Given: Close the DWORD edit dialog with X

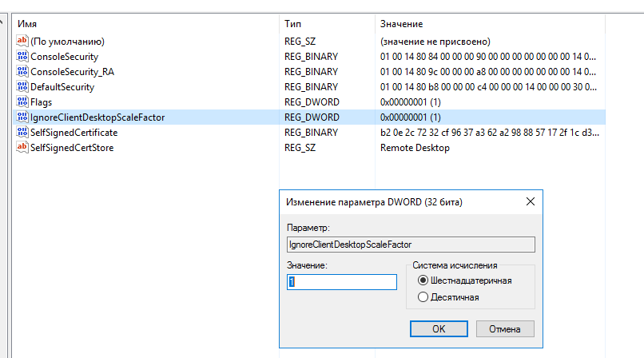Looking at the screenshot, I should [x=530, y=202].
